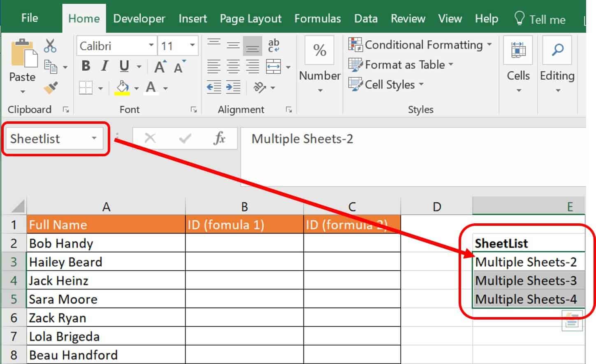Toggle Italic formatting
The image size is (596, 364).
pos(105,66)
